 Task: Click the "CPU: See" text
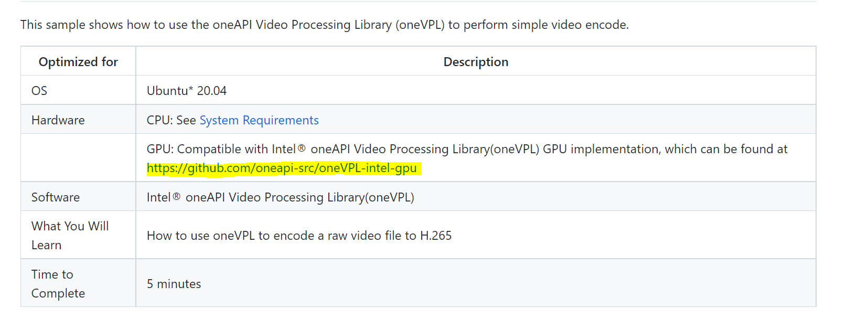point(171,120)
